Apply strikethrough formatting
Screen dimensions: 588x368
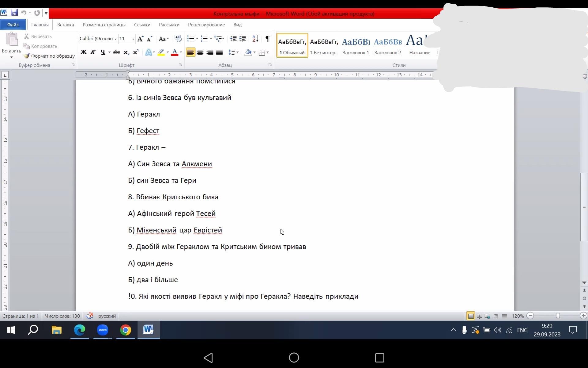coord(116,52)
